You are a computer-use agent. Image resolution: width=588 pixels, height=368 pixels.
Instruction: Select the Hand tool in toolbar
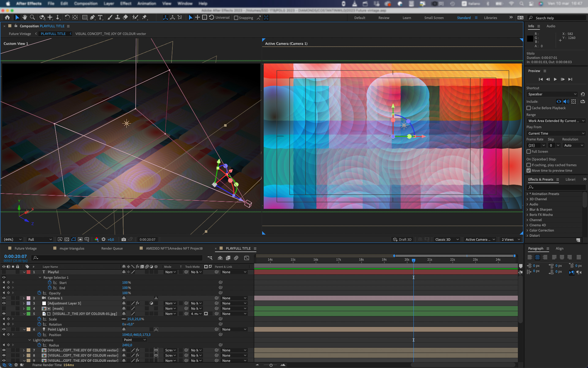click(25, 17)
